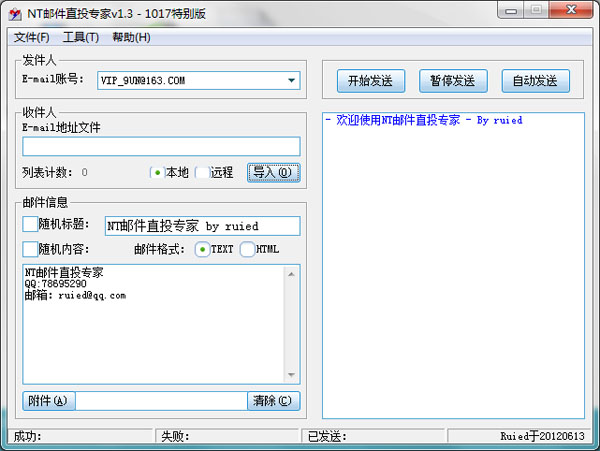Expand the E-mail账号 sender dropdown
This screenshot has height=451, width=600.
tap(292, 80)
